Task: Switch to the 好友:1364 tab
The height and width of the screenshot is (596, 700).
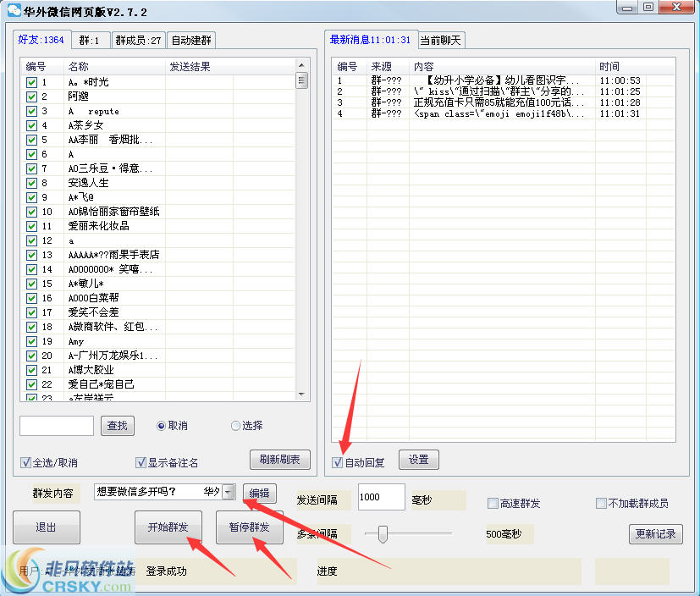Action: click(41, 40)
